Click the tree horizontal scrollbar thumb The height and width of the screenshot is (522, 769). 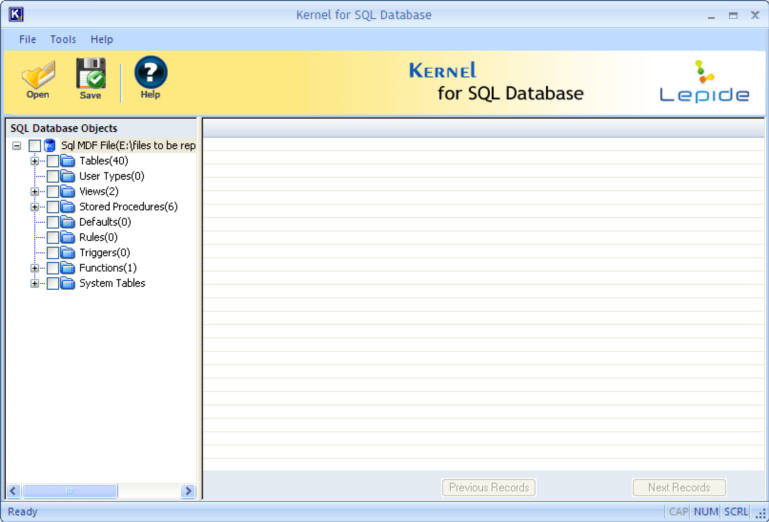(x=70, y=491)
